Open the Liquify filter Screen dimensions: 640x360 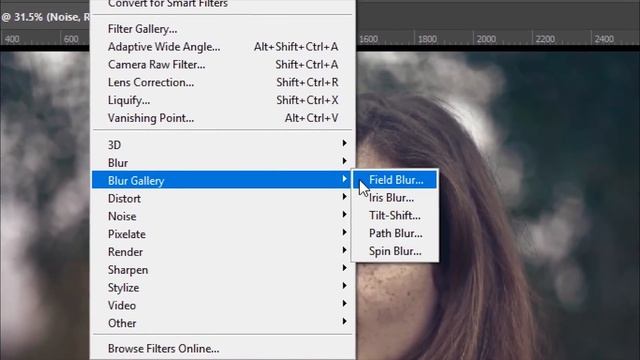coord(222,100)
